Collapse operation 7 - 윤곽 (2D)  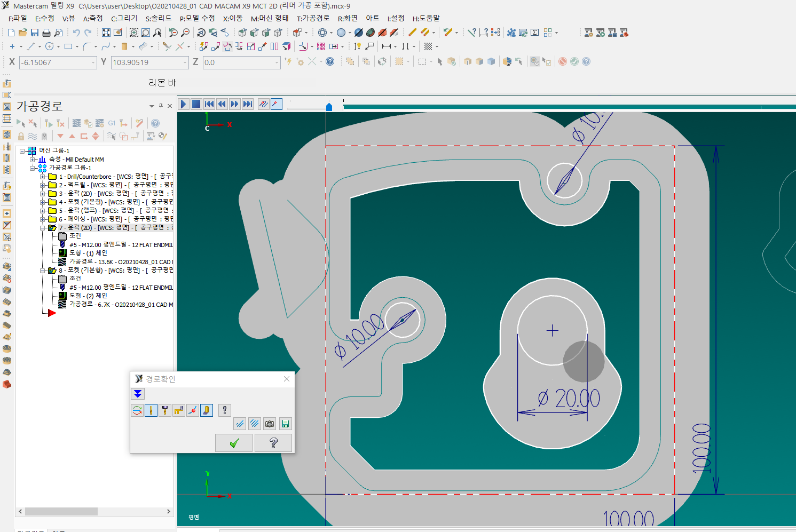43,228
